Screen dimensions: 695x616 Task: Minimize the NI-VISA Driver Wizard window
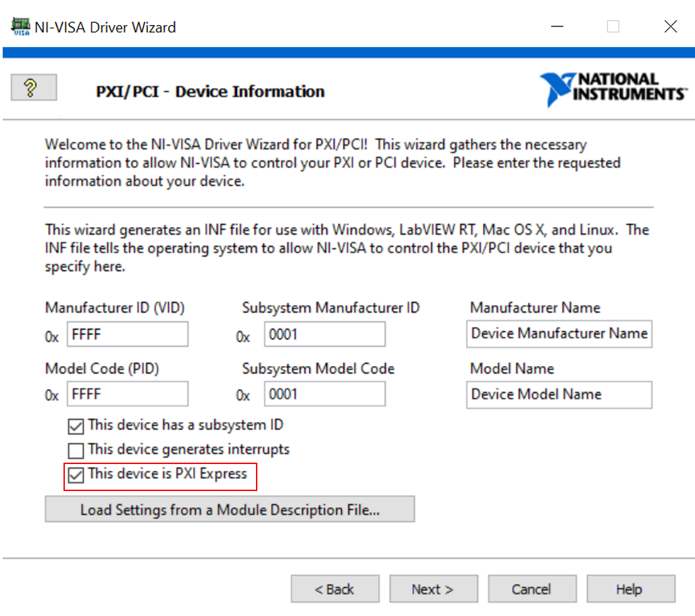pyautogui.click(x=557, y=26)
